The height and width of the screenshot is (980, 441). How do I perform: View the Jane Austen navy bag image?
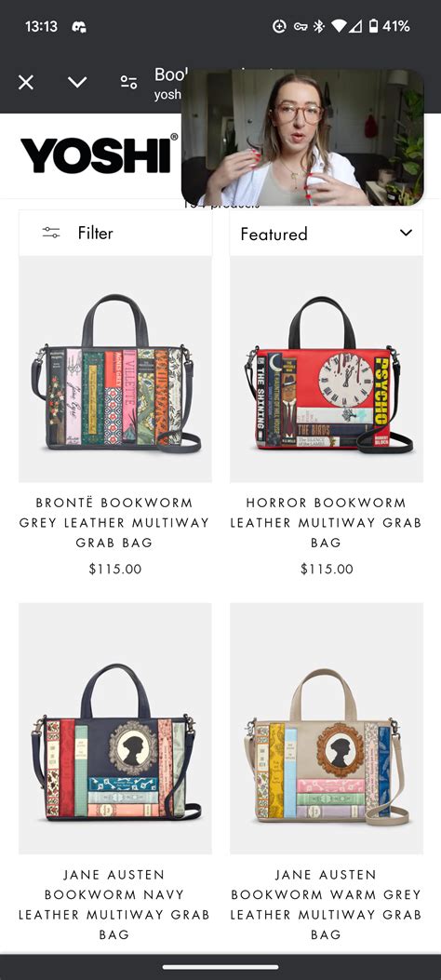tap(115, 728)
